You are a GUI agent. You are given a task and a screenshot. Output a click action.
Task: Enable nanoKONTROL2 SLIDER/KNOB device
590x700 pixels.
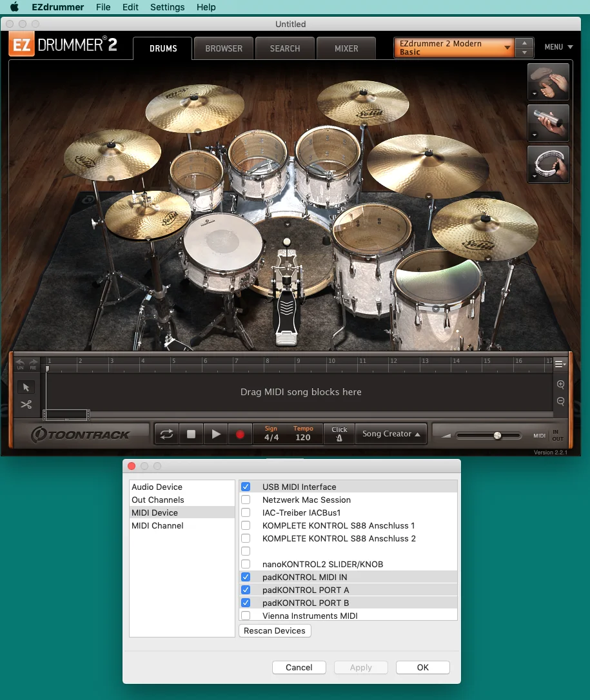pos(246,564)
